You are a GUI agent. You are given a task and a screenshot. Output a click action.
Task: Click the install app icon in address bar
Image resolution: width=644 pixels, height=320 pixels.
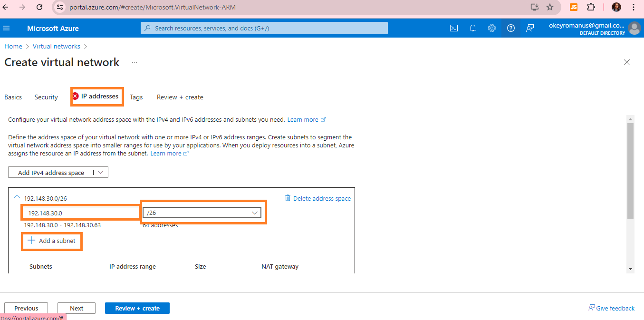coord(535,7)
